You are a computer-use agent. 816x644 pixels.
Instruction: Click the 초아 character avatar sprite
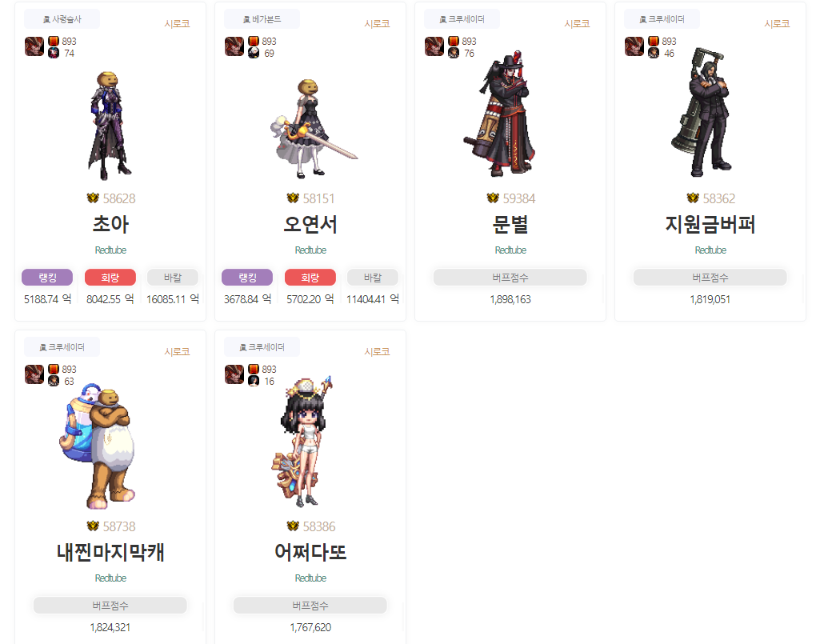(x=110, y=126)
